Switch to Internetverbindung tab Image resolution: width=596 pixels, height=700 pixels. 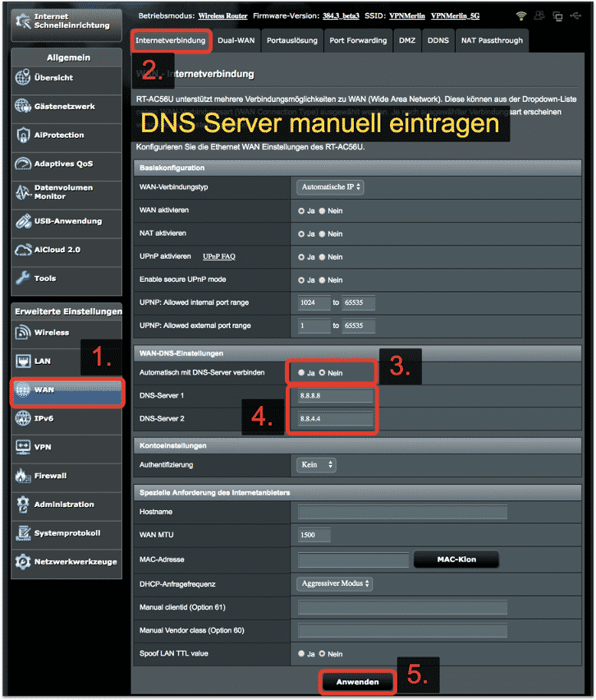[x=171, y=40]
